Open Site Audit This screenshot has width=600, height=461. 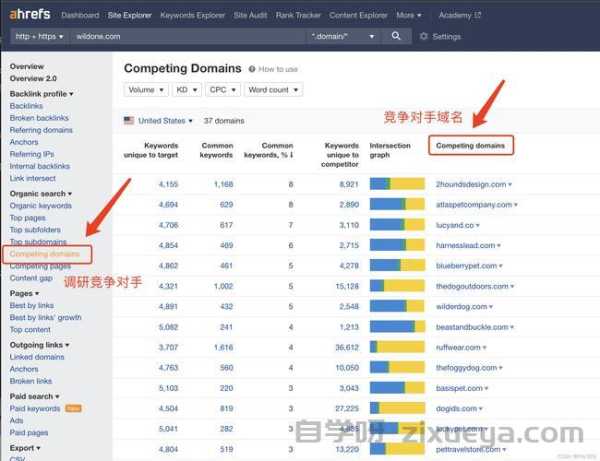pyautogui.click(x=250, y=15)
